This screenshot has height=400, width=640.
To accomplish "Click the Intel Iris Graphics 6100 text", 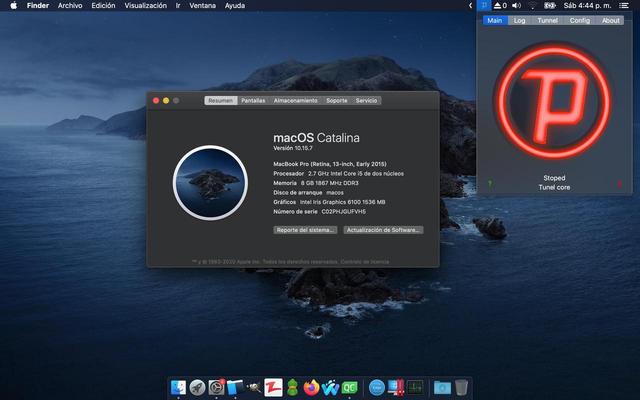I will 342,202.
